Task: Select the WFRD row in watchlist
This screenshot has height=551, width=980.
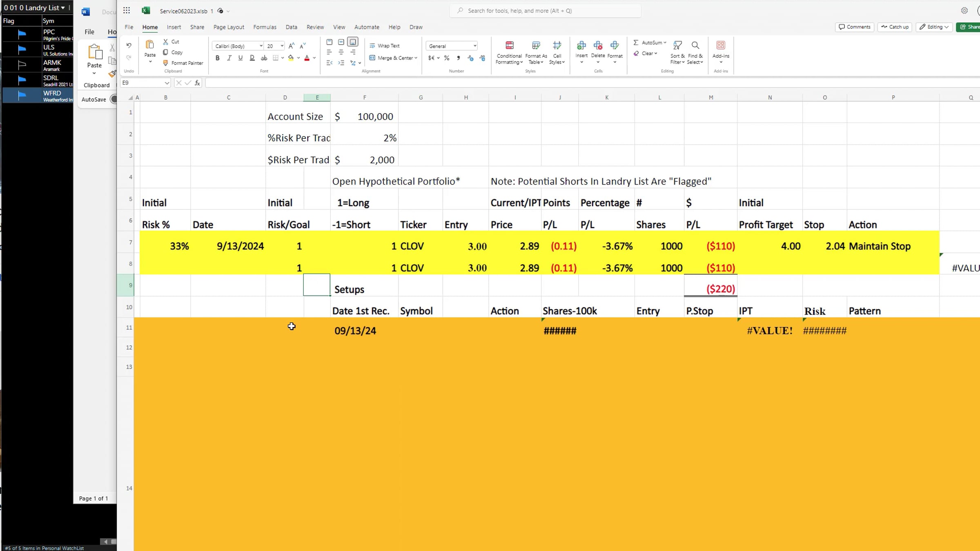Action: coord(38,96)
